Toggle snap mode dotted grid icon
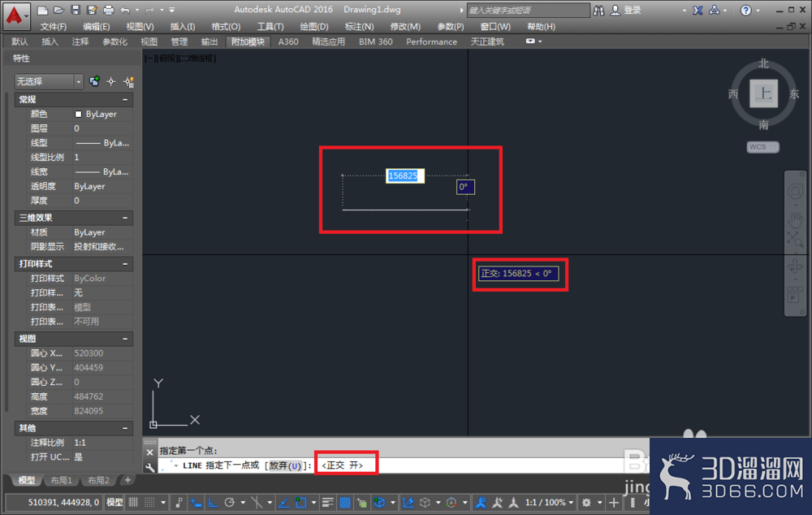 tap(149, 502)
